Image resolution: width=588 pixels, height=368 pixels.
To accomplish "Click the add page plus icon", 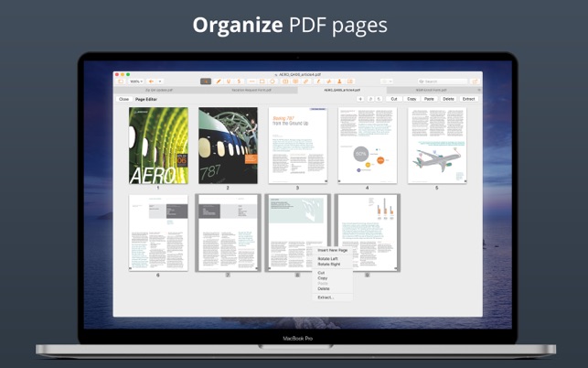I will (x=360, y=99).
